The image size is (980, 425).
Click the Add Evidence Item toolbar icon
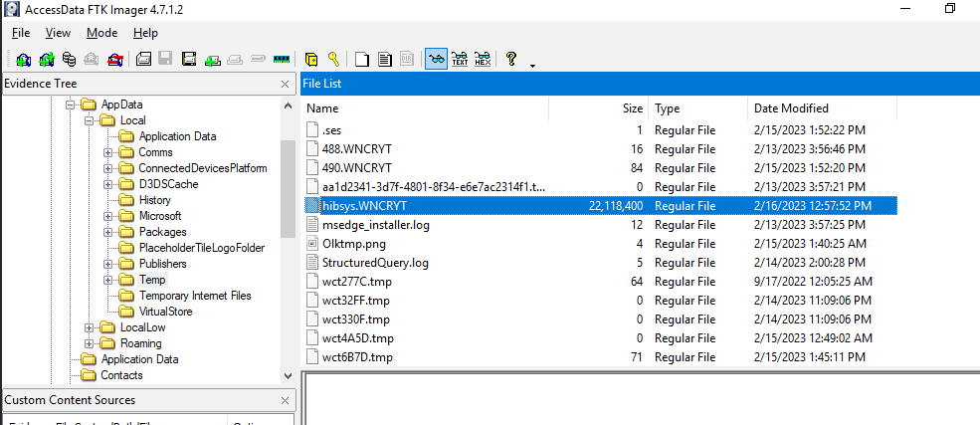(22, 59)
